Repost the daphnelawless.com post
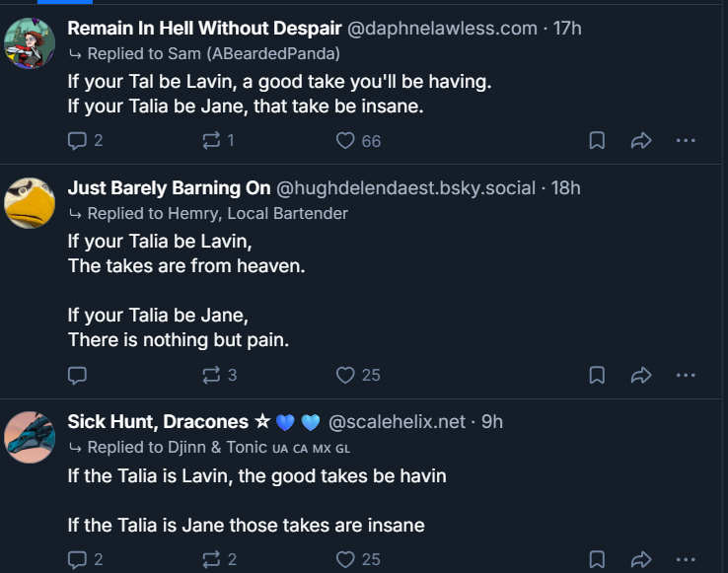The width and height of the screenshot is (728, 573). (x=210, y=141)
